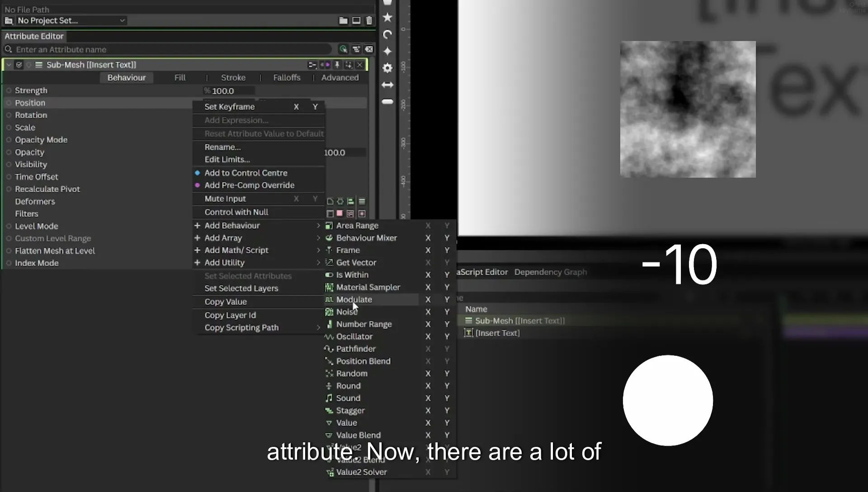The image size is (868, 492).
Task: Select the [Insert Text] layer in the scene list
Action: coord(497,333)
